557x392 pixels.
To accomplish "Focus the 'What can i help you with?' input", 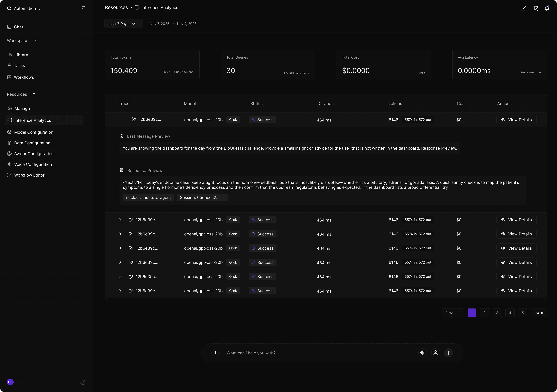I will [315, 353].
